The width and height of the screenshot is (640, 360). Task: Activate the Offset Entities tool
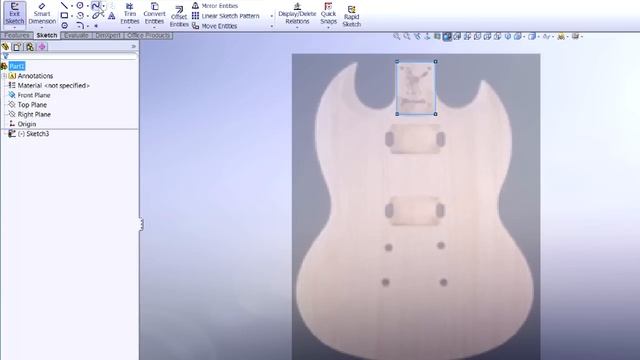click(x=179, y=16)
